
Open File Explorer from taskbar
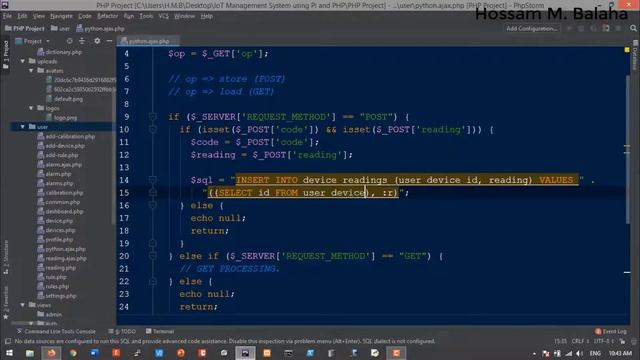click(30, 353)
